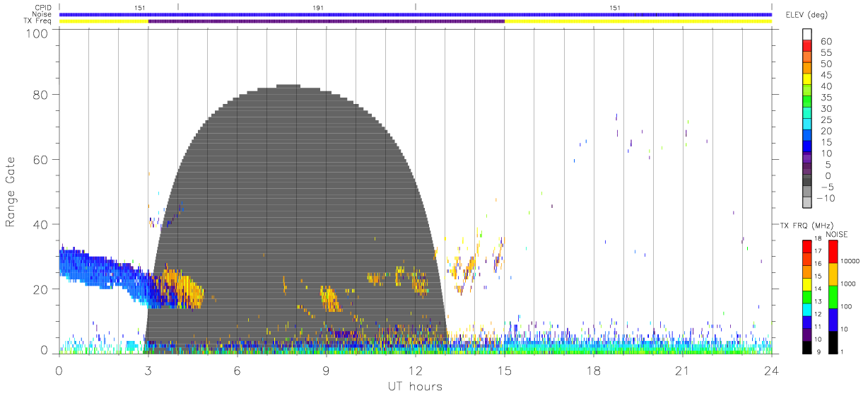Click the 35 label on the ELEV scale
Screen dimensions: 868x401
pyautogui.click(x=826, y=98)
